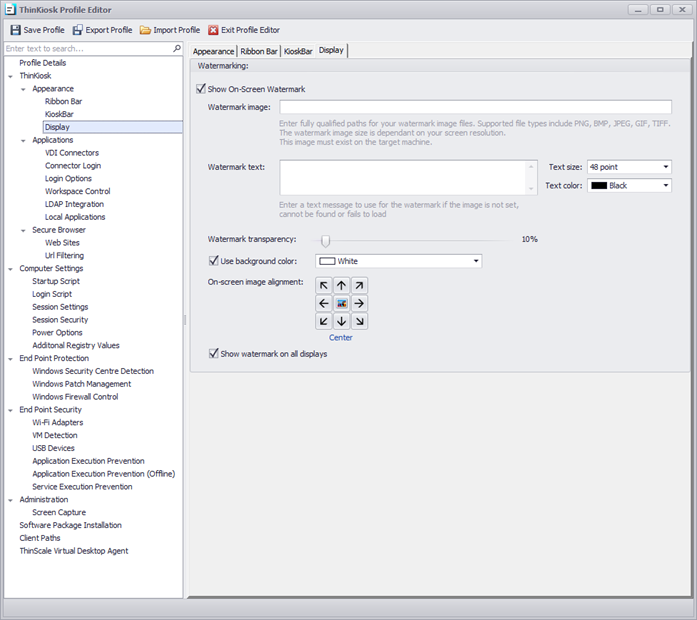The image size is (697, 620).
Task: Collapse the Computer Settings tree node
Action: click(10, 269)
